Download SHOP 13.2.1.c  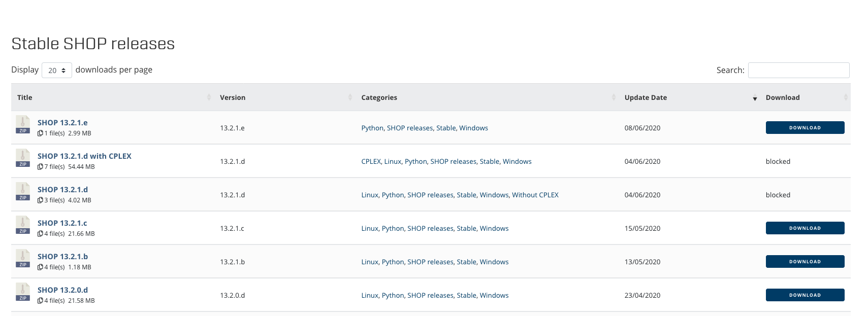point(805,228)
